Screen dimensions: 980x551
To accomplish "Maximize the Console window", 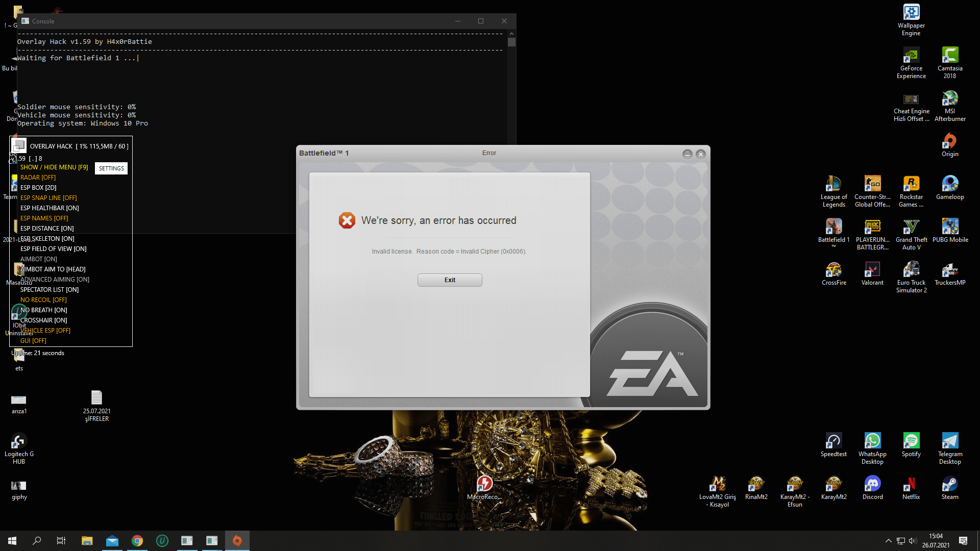I will (481, 21).
